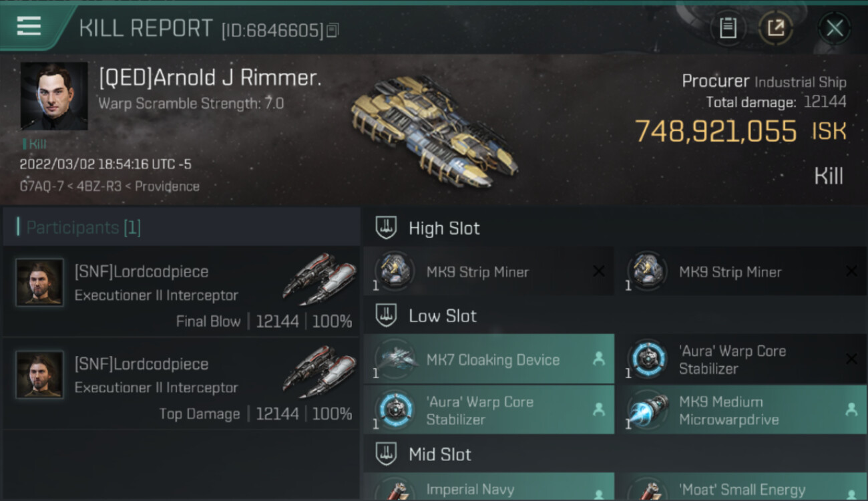Click the Mid Slot section shield icon
868x501 pixels.
(x=386, y=454)
